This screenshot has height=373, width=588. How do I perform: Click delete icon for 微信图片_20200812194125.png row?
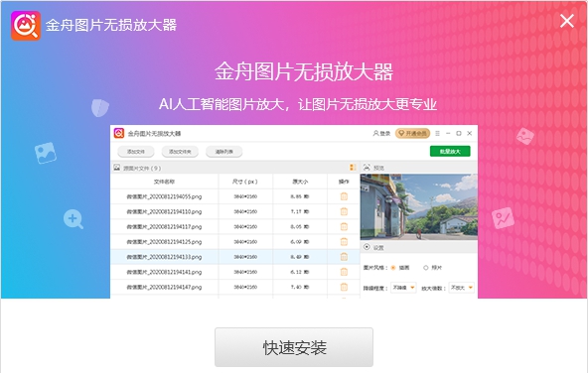click(x=344, y=241)
